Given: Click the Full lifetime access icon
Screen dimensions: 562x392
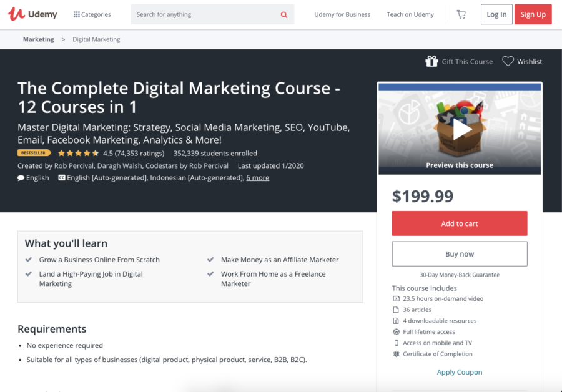Looking at the screenshot, I should tap(396, 332).
